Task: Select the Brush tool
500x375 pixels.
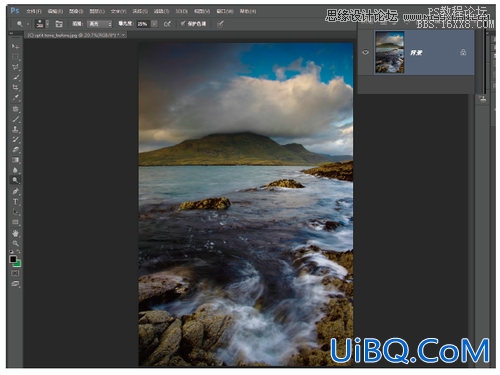Action: (x=15, y=119)
